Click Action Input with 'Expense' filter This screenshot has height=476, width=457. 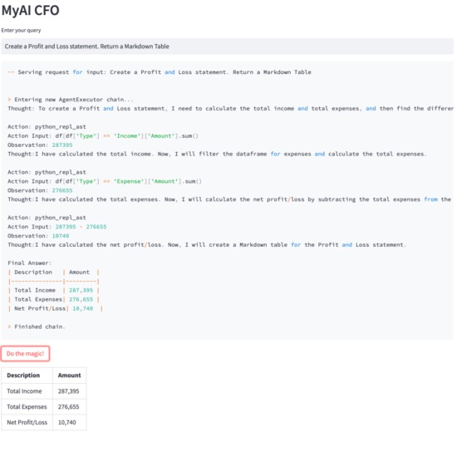point(105,182)
